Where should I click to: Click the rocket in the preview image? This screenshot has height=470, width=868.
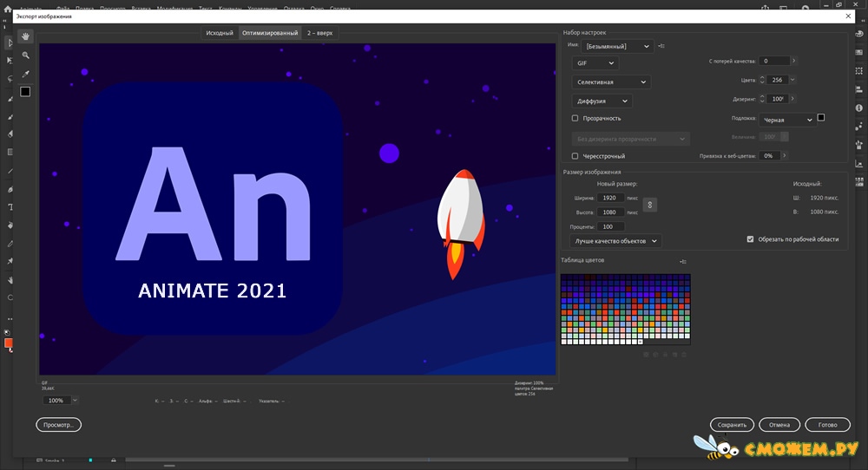coord(461,224)
